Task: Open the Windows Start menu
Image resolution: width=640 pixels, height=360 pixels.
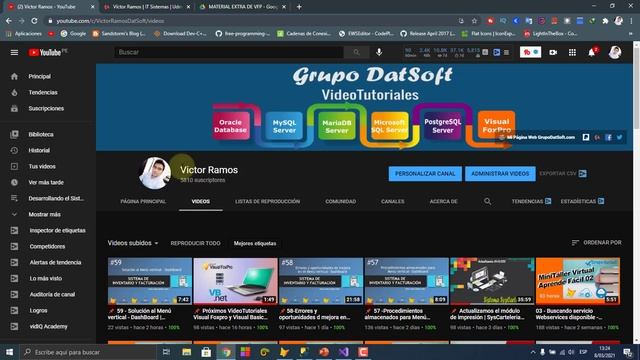Action: click(x=9, y=352)
